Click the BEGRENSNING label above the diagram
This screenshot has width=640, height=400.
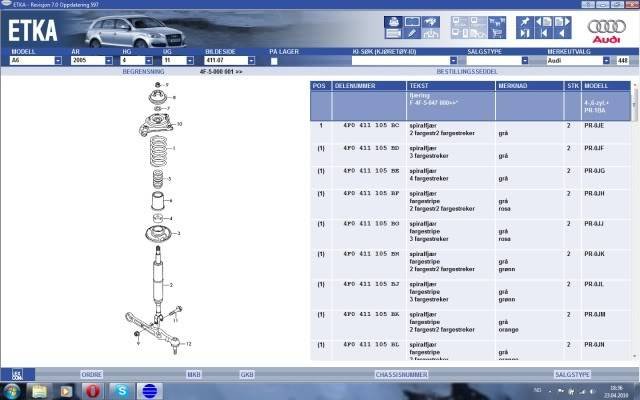(143, 73)
